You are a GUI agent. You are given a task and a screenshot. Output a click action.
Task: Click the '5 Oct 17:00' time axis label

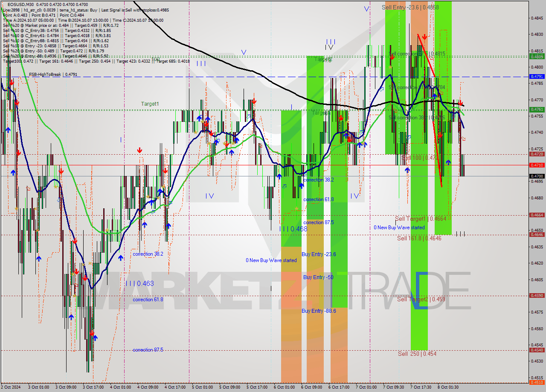pos(257,387)
